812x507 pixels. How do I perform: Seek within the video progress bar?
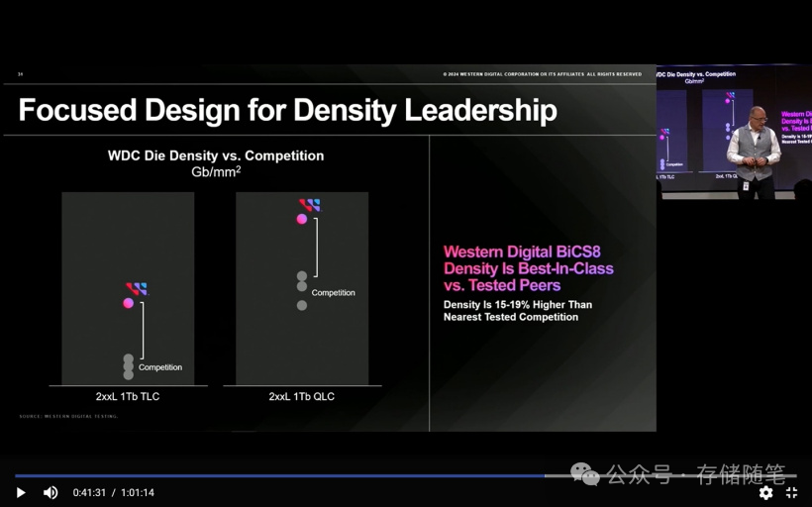[405, 475]
